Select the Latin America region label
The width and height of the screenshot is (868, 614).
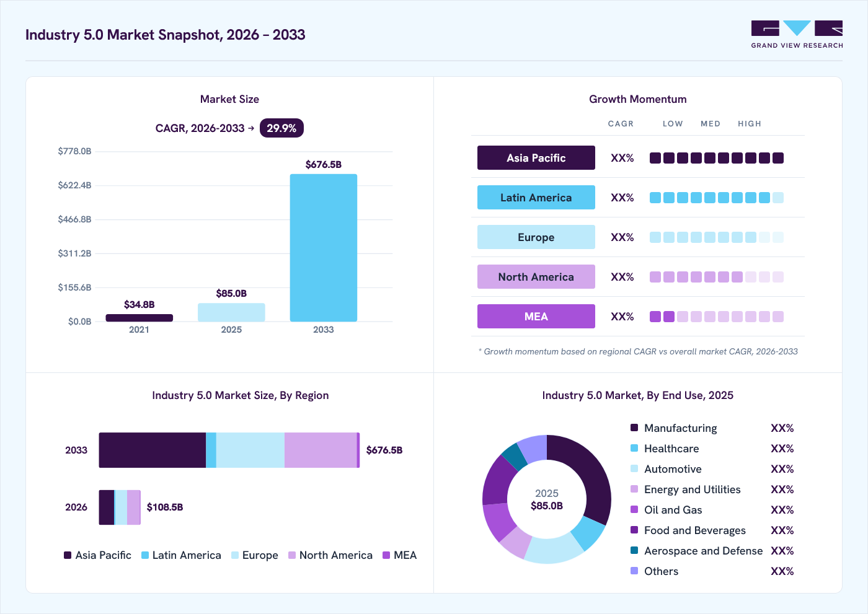pyautogui.click(x=536, y=198)
